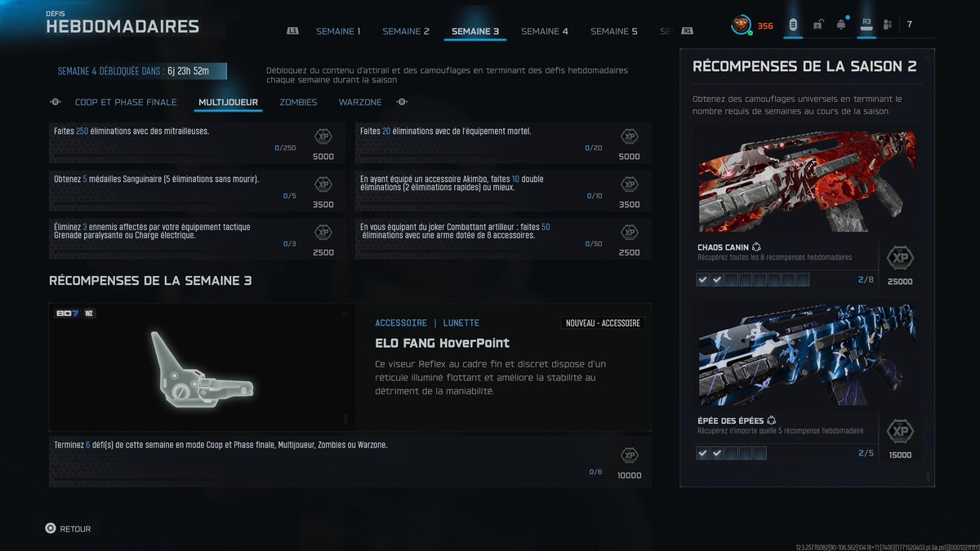
Task: Open the social party icon
Action: pos(888,25)
